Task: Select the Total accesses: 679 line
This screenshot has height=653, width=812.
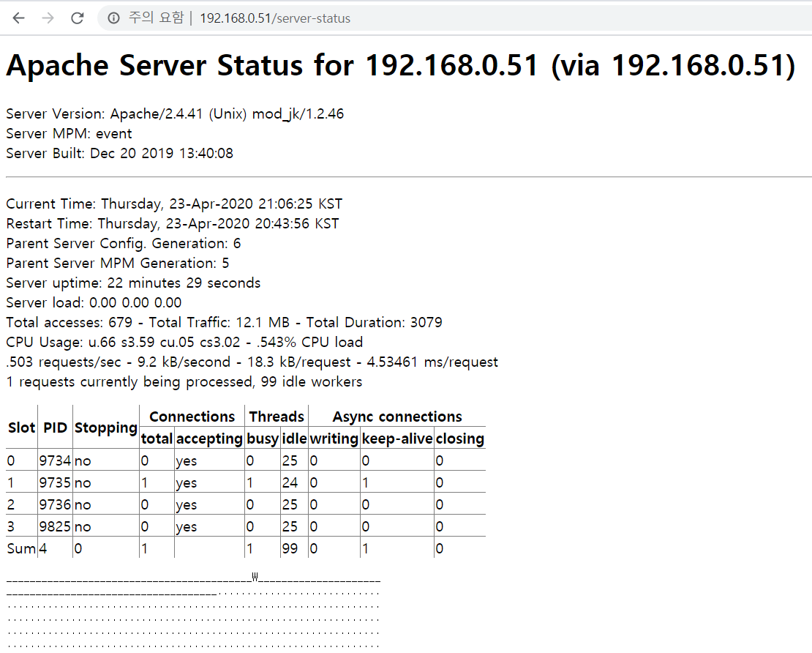Action: (225, 322)
